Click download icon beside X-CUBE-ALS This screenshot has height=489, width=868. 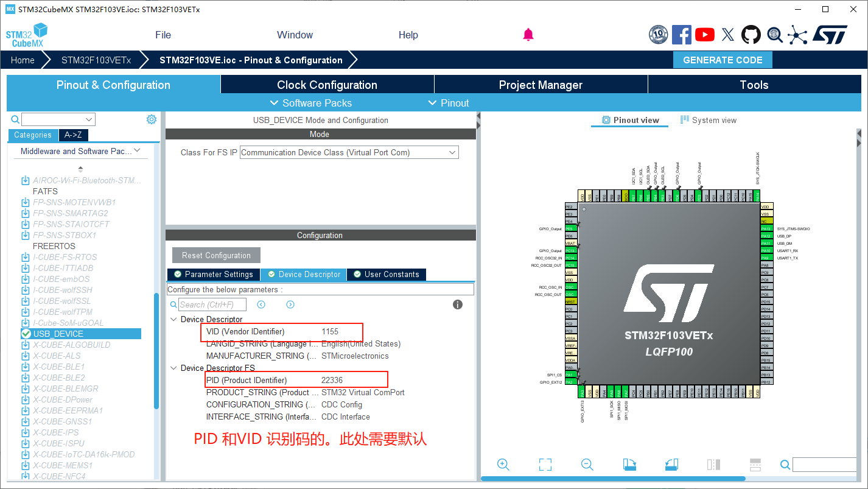pos(26,356)
